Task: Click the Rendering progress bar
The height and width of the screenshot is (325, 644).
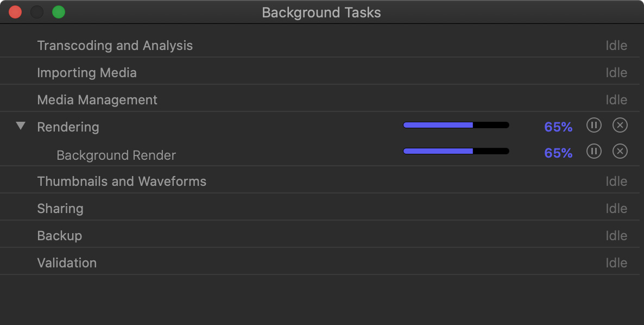Action: point(456,125)
